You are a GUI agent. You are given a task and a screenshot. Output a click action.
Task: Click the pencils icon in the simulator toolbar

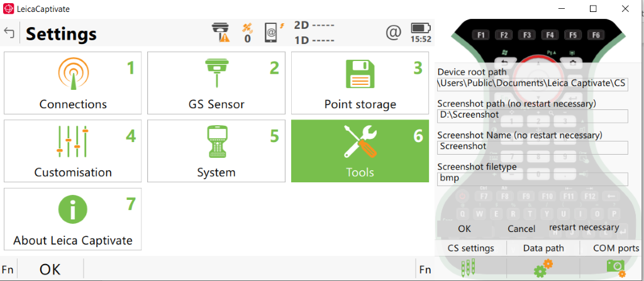point(469,267)
